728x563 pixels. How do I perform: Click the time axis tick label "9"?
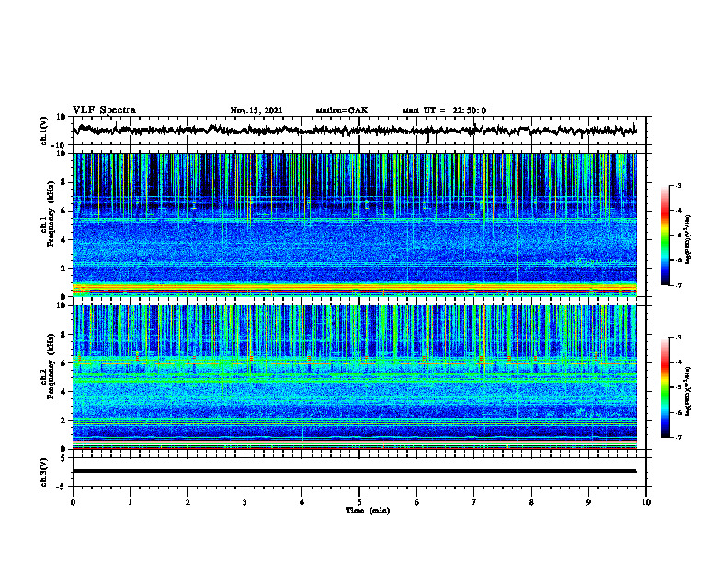588,502
